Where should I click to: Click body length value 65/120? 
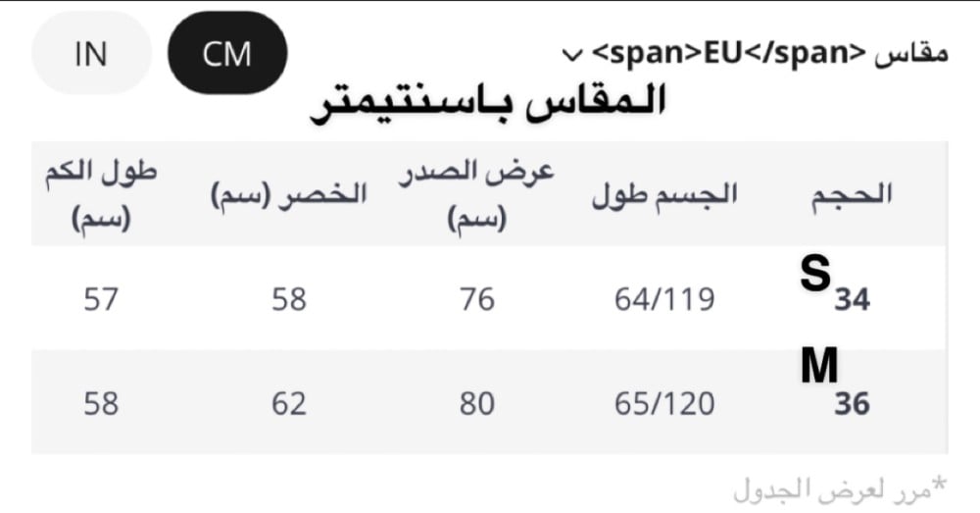coord(664,402)
